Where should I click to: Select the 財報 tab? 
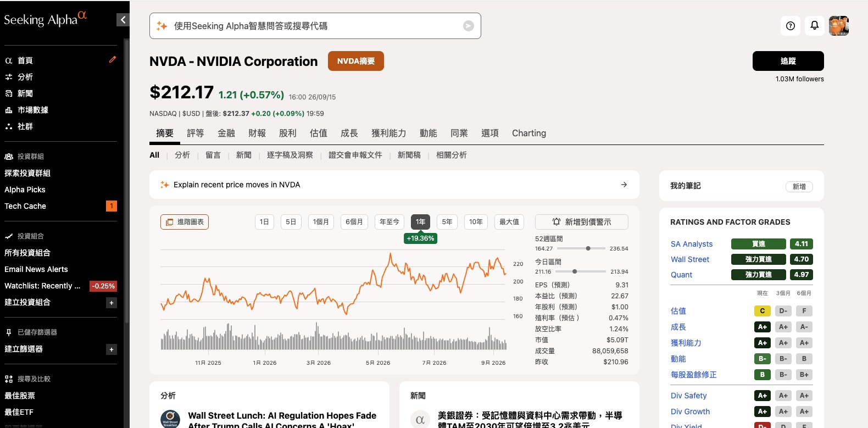[257, 133]
